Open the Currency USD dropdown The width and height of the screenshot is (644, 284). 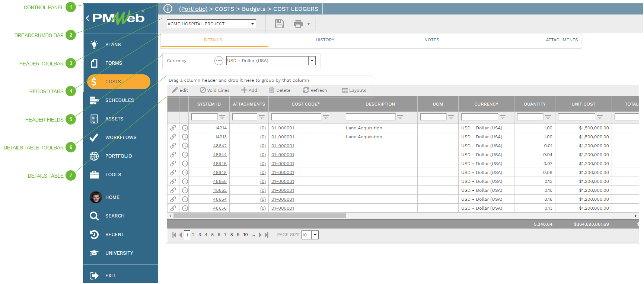click(x=312, y=61)
